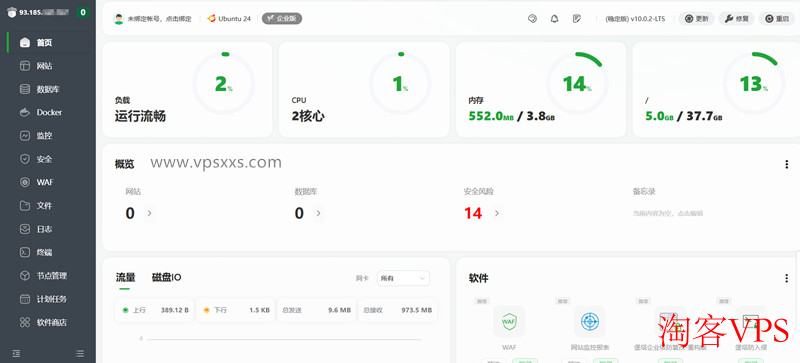Open the 软件商店 software store icon
The width and height of the screenshot is (800, 363).
[24, 322]
